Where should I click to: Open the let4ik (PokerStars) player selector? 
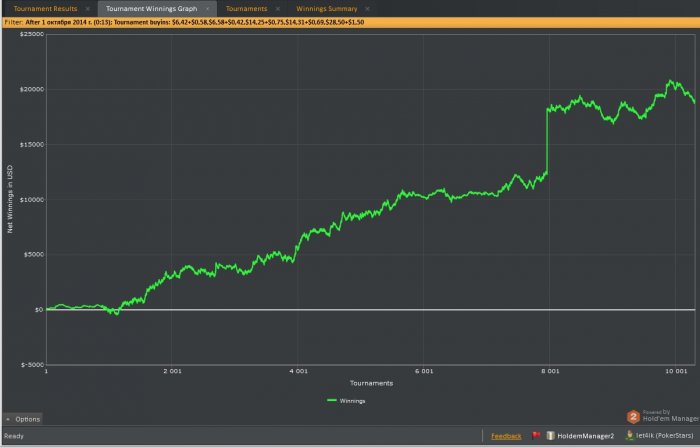pos(664,435)
